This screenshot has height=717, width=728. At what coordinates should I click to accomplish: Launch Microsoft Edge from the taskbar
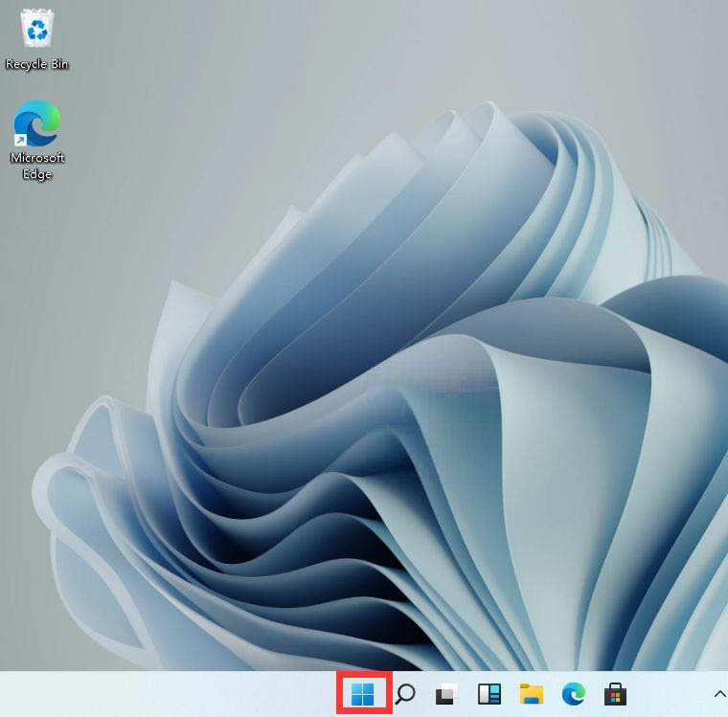(x=573, y=694)
